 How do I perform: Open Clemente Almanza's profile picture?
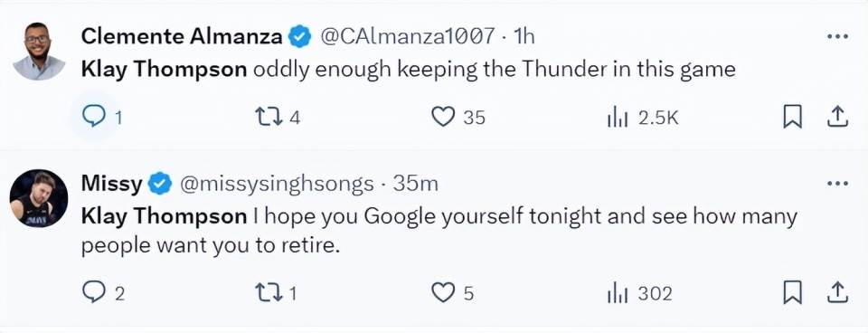point(39,51)
